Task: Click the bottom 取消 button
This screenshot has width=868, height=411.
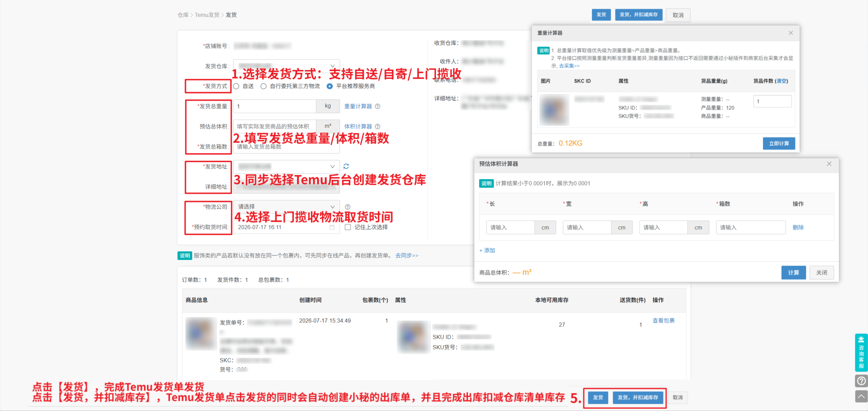Action: [x=677, y=397]
